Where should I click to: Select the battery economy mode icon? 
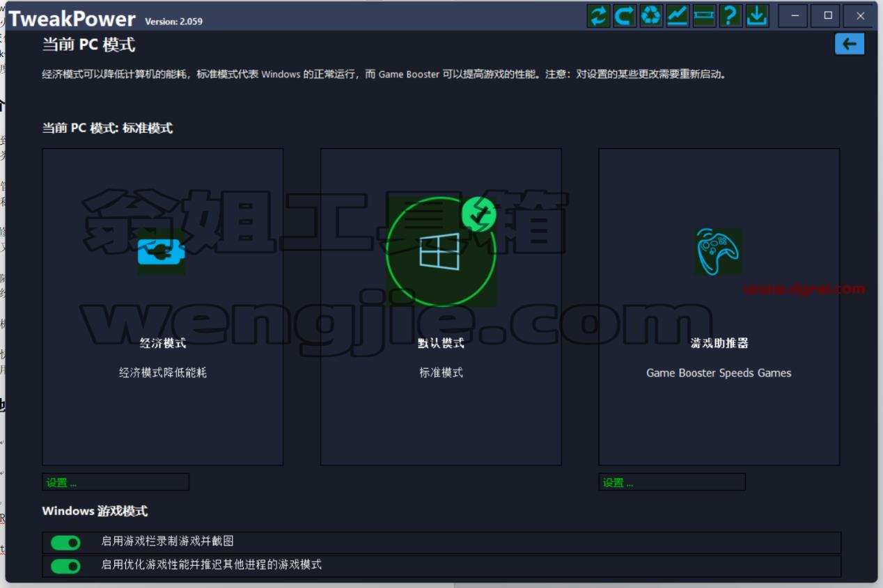click(161, 251)
